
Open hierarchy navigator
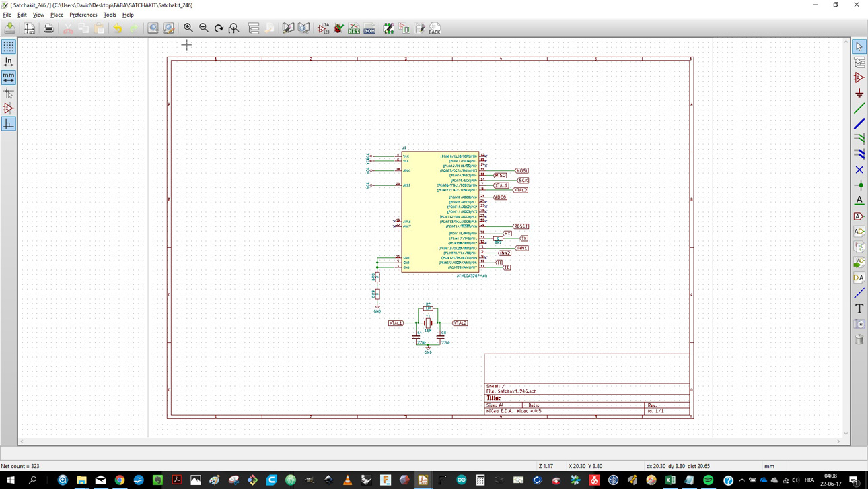(x=254, y=28)
